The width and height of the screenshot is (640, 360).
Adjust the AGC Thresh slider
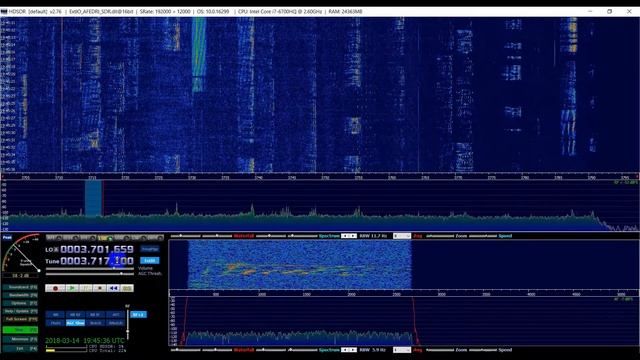click(x=90, y=274)
